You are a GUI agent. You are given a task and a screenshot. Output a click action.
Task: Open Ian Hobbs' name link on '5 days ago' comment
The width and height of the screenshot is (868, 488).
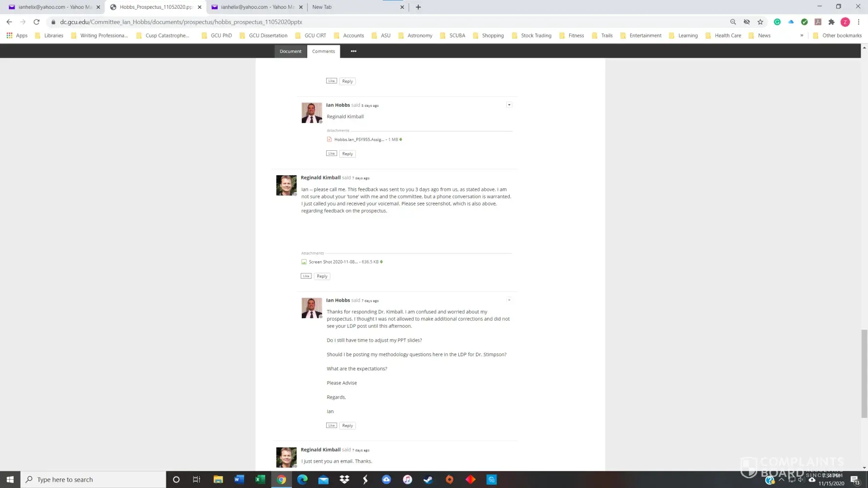[x=338, y=105]
